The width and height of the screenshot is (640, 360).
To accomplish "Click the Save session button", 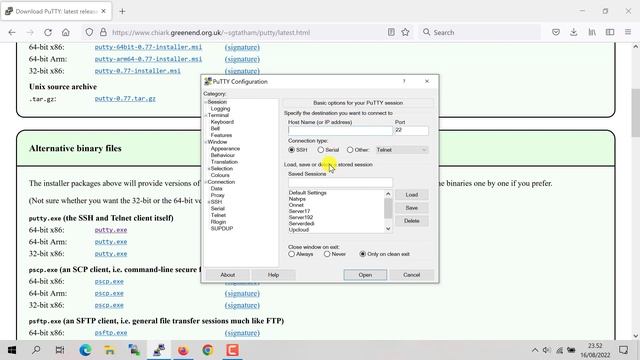I will [411, 208].
